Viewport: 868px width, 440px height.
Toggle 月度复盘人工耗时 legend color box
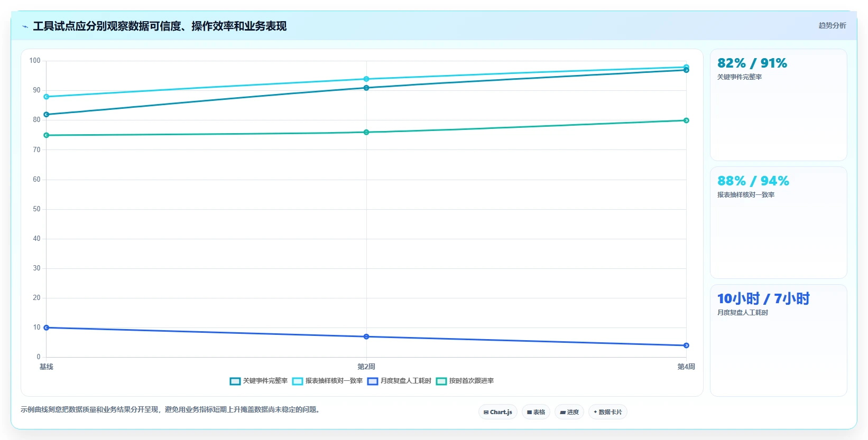pyautogui.click(x=373, y=381)
